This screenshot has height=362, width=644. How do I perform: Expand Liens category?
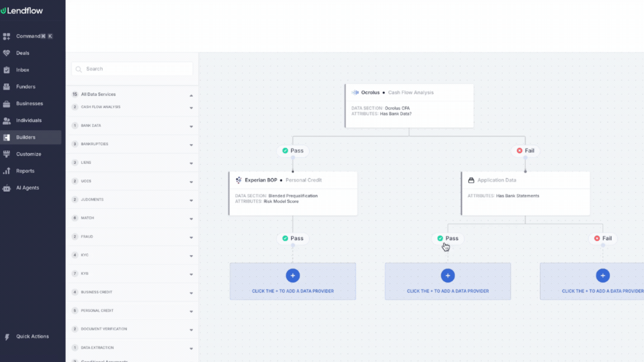tap(191, 163)
